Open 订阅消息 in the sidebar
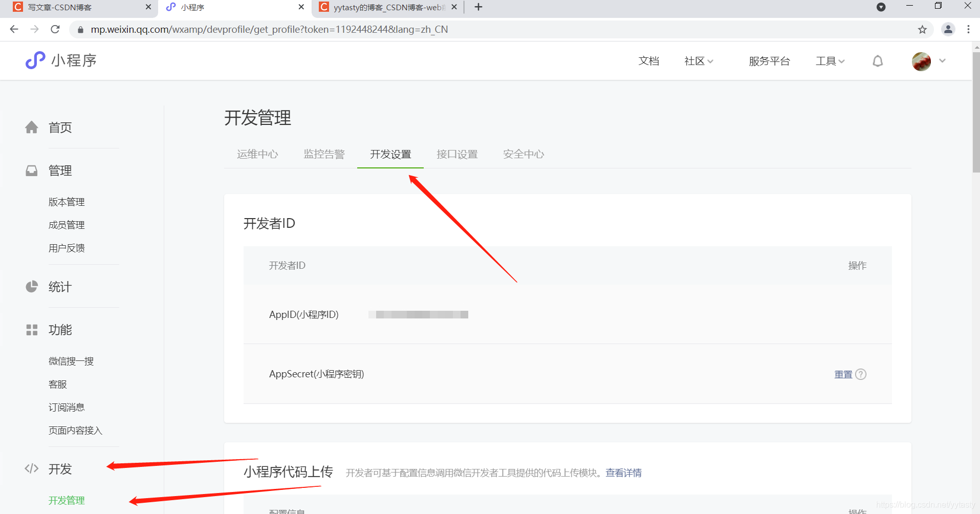The height and width of the screenshot is (514, 980). click(x=67, y=408)
